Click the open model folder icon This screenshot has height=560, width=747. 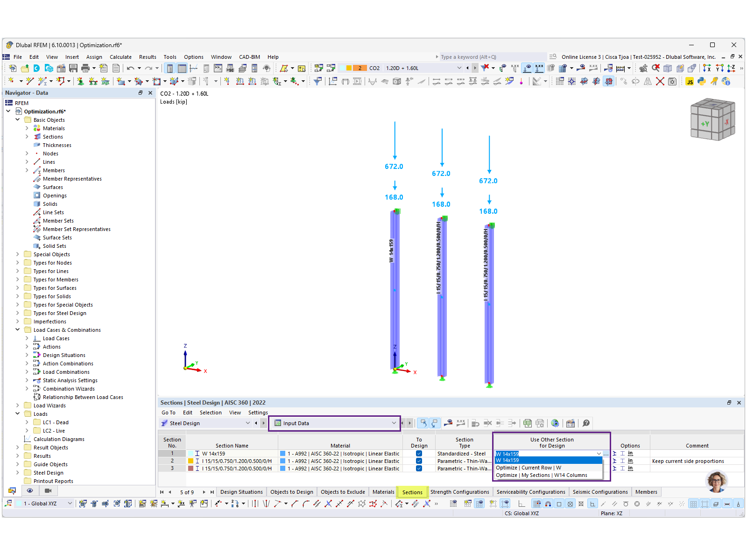[25, 68]
